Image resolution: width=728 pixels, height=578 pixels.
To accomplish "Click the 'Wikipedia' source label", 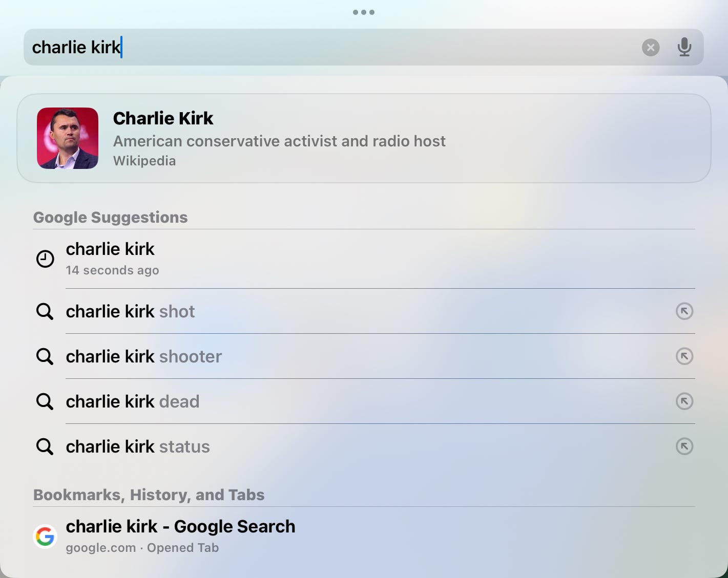I will point(144,161).
